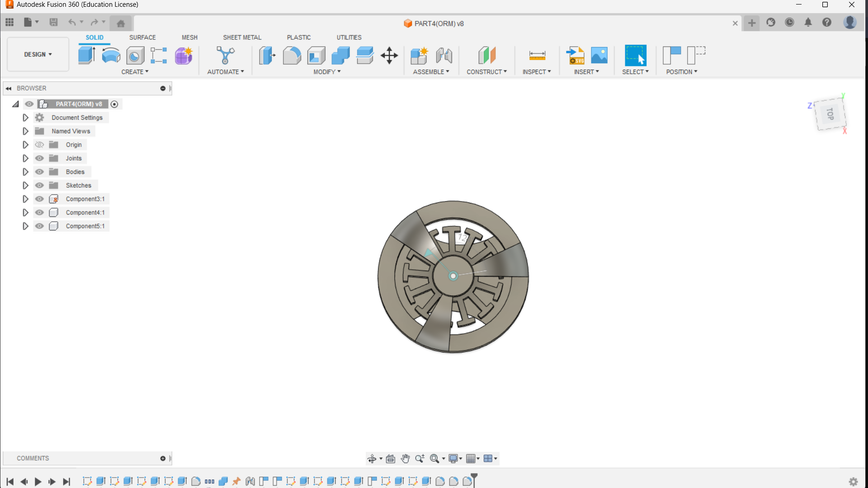Select the Extrude tool icon
The image size is (868, 488).
pos(86,55)
